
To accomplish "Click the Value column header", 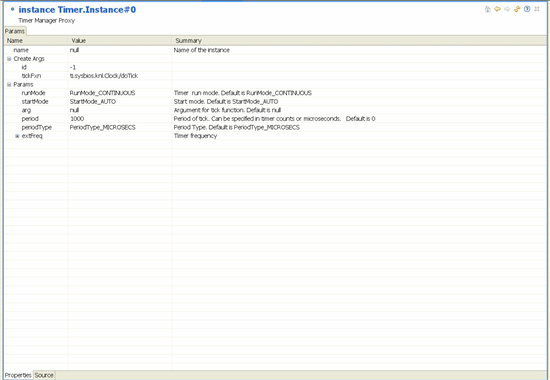I will [120, 41].
